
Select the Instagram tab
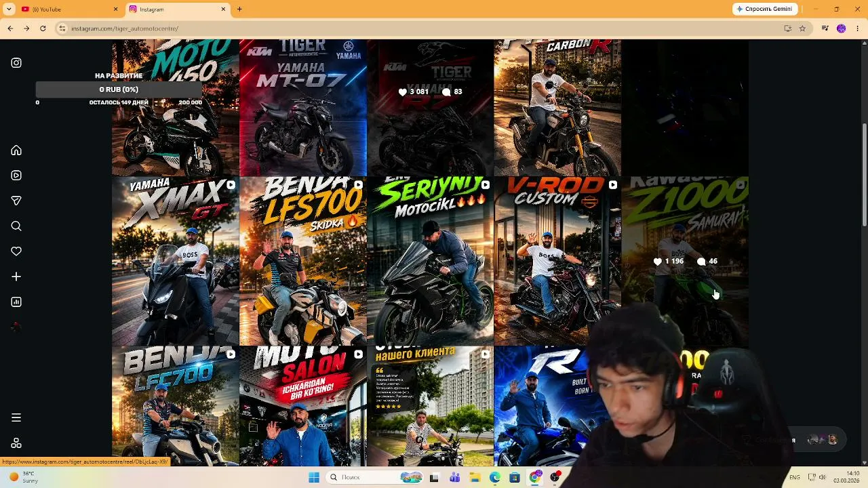[178, 9]
